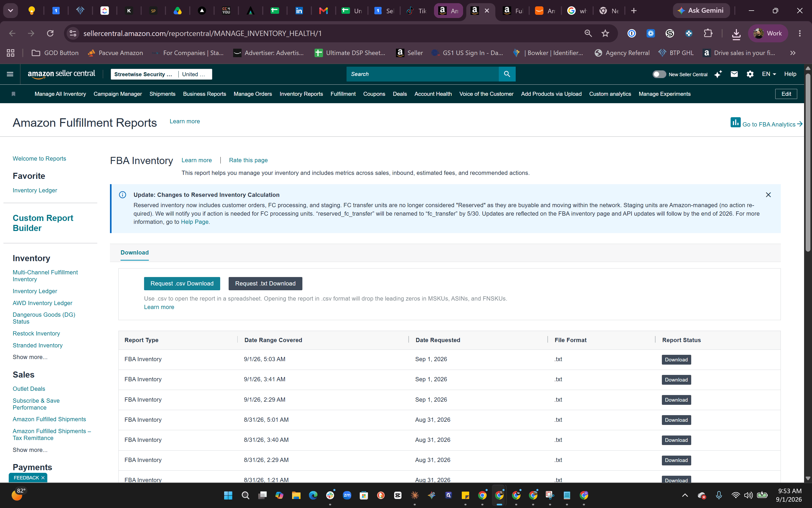Click the AI sparkle assistant icon
This screenshot has height=508, width=812.
tap(718, 74)
